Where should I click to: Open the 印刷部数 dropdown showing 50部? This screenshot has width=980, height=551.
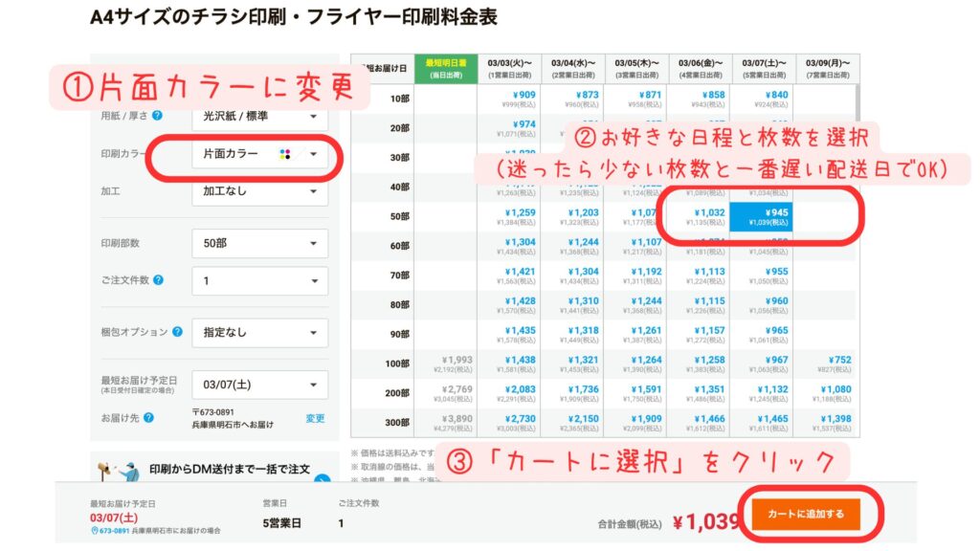click(x=260, y=242)
